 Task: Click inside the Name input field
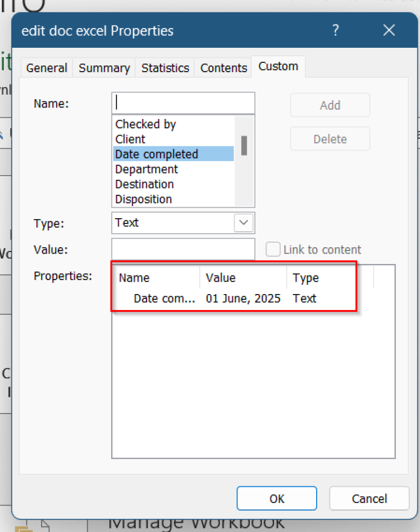click(183, 102)
